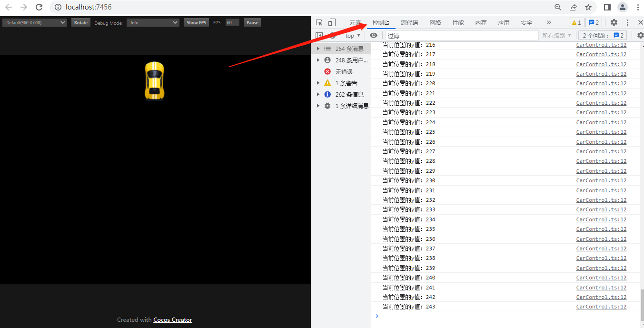Click the warning count badge showing 1
This screenshot has width=644, height=328.
(576, 22)
